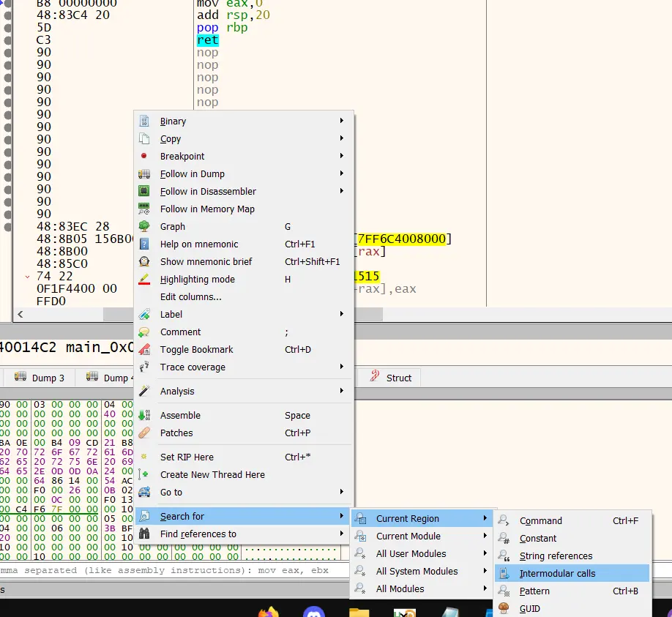Screen dimensions: 672x617
Task: Click the Graph icon in context menu
Action: [x=144, y=227]
